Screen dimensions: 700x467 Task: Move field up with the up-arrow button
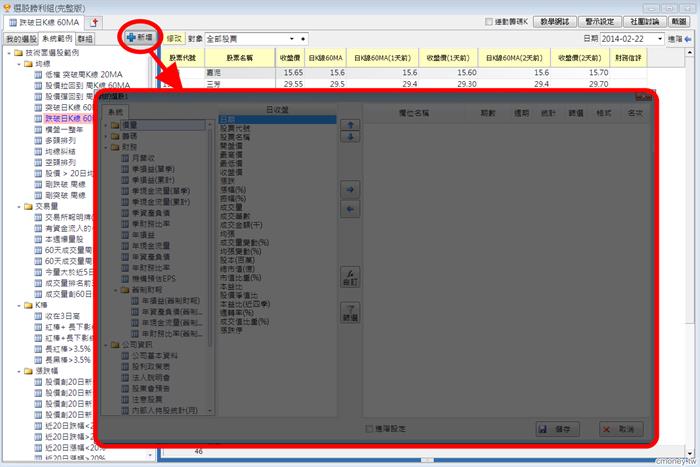[350, 125]
